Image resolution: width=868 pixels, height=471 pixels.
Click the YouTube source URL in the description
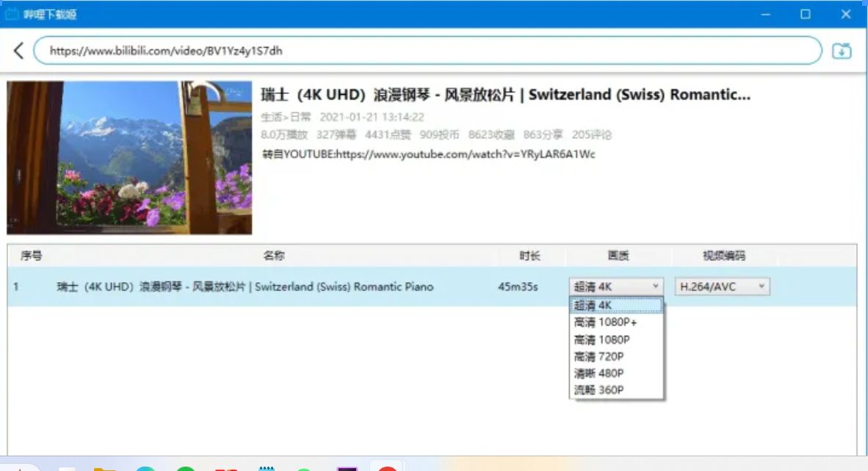click(x=465, y=154)
